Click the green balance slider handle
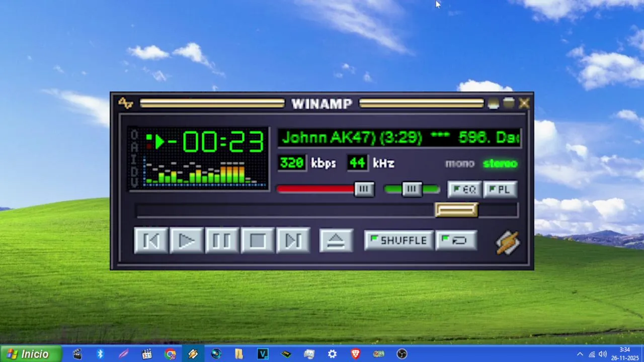 click(412, 189)
